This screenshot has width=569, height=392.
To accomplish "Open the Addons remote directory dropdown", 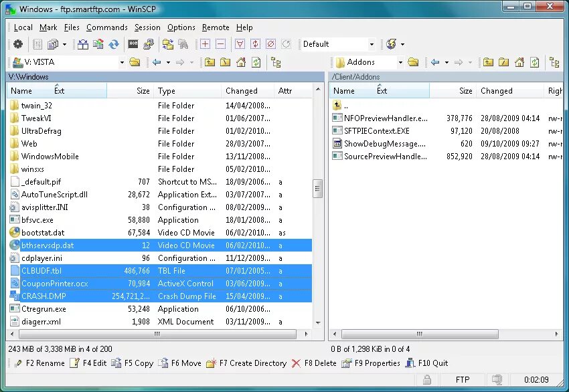I will click(400, 62).
